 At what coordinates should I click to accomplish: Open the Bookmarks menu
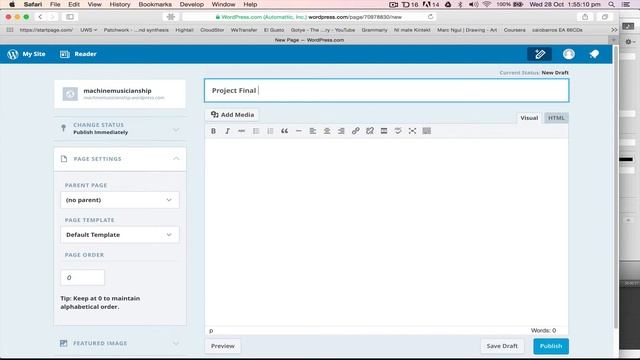155,4
